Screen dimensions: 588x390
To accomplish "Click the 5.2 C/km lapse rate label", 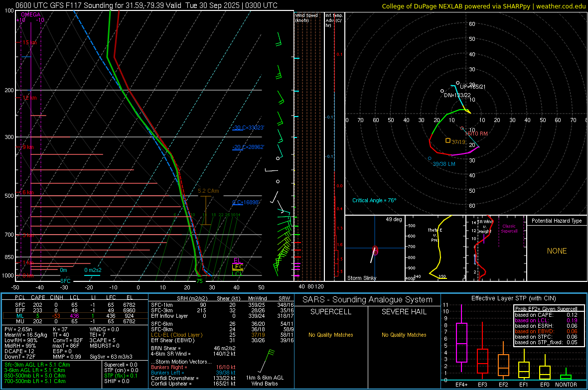I will coord(208,191).
